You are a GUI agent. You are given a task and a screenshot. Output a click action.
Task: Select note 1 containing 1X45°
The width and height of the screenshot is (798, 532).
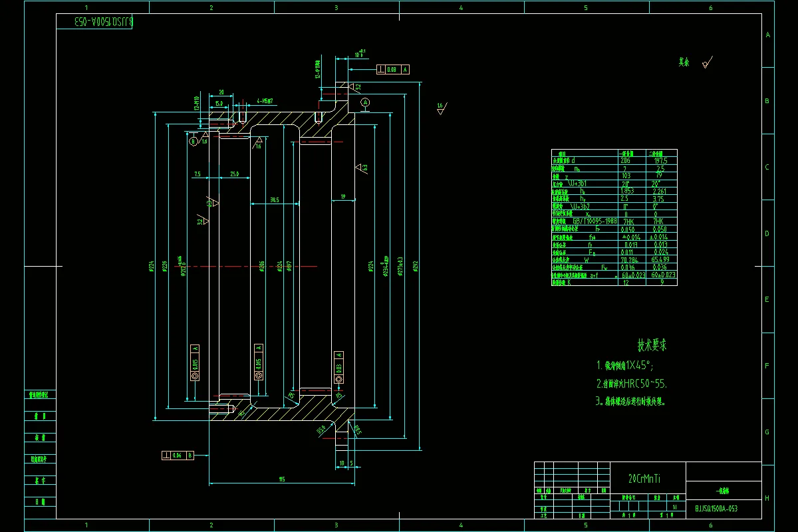[x=624, y=365]
